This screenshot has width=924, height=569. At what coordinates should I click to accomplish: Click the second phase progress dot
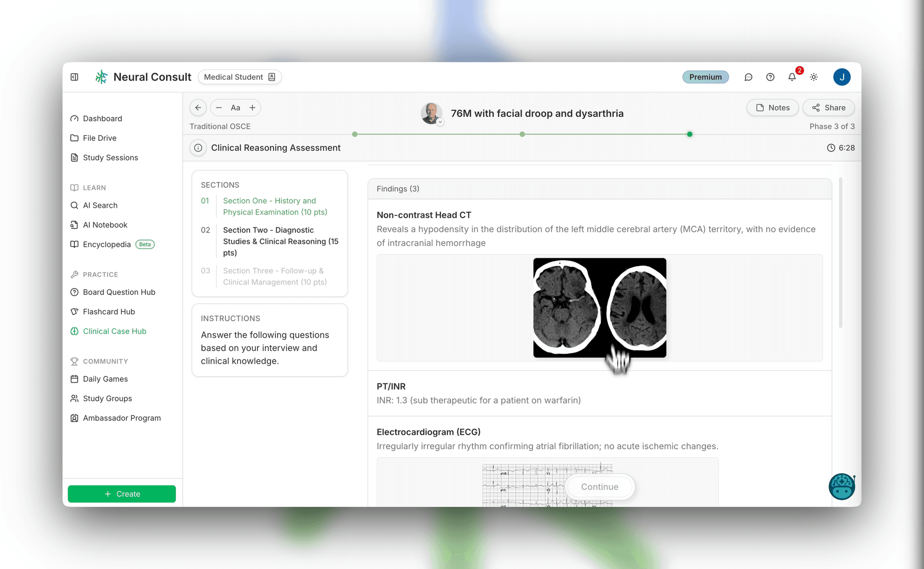click(x=522, y=134)
